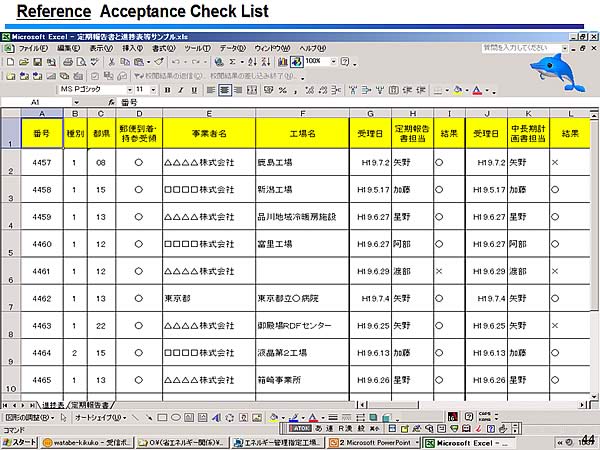Sort ascending with the A-Z icon
The image size is (600, 450).
(252, 62)
